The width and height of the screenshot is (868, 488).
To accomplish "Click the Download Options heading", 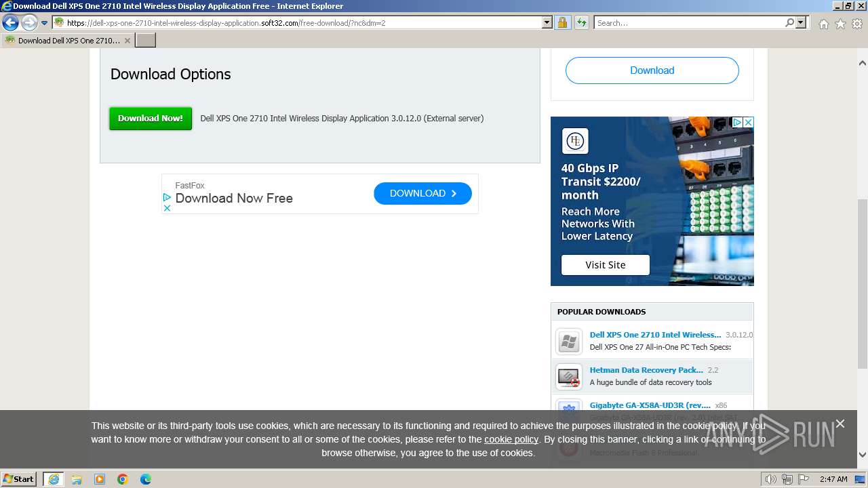I will click(x=171, y=75).
